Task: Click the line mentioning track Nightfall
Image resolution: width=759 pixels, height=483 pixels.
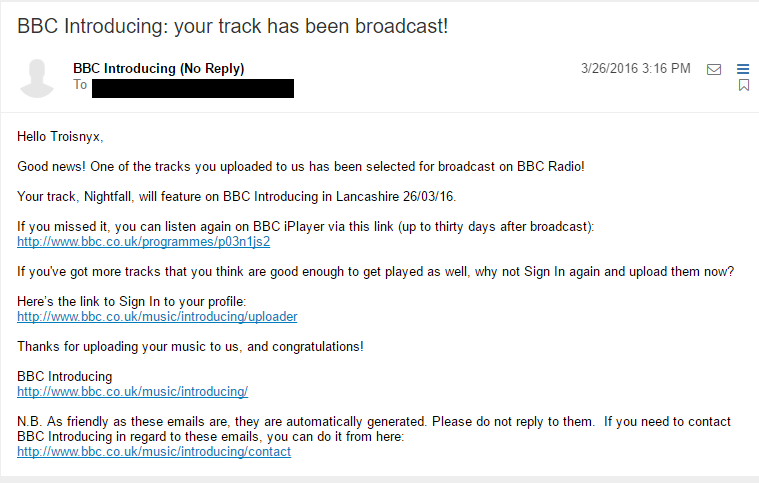Action: coord(236,197)
